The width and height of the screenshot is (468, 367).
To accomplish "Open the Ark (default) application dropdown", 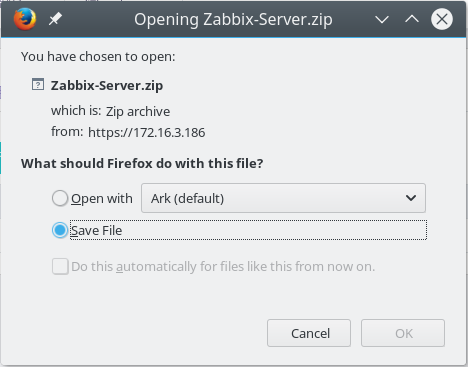I will (x=283, y=198).
